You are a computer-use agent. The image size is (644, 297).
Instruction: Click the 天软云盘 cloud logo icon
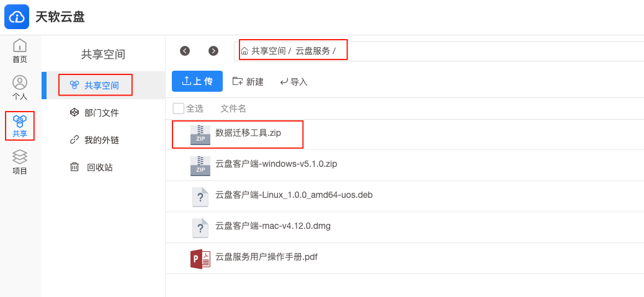click(x=17, y=17)
